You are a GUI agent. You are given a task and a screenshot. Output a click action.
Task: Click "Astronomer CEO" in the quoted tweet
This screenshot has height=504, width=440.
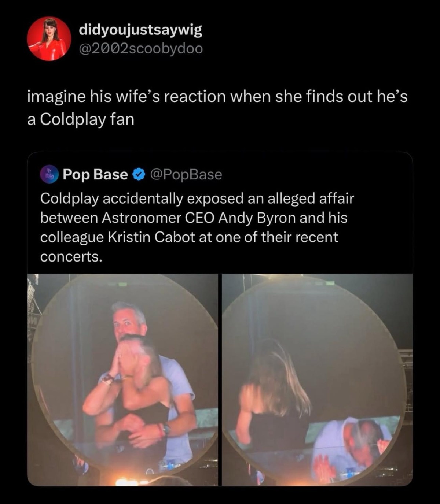158,218
